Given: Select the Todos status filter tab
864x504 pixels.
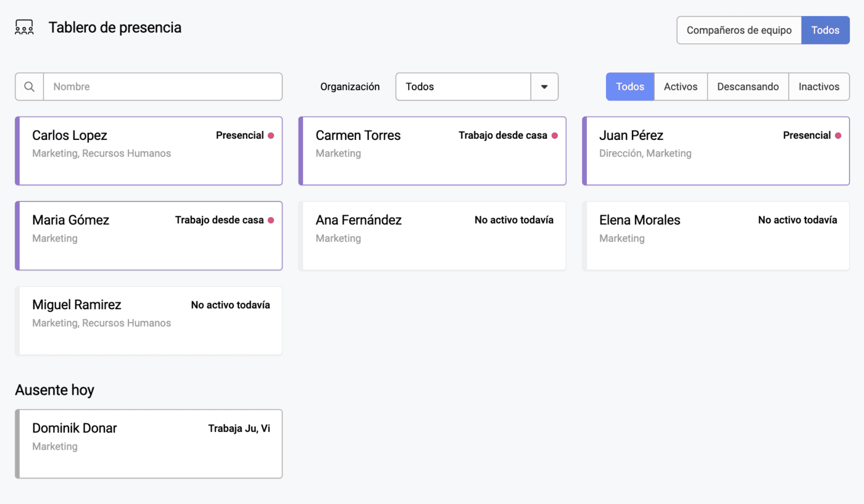Looking at the screenshot, I should [x=629, y=87].
